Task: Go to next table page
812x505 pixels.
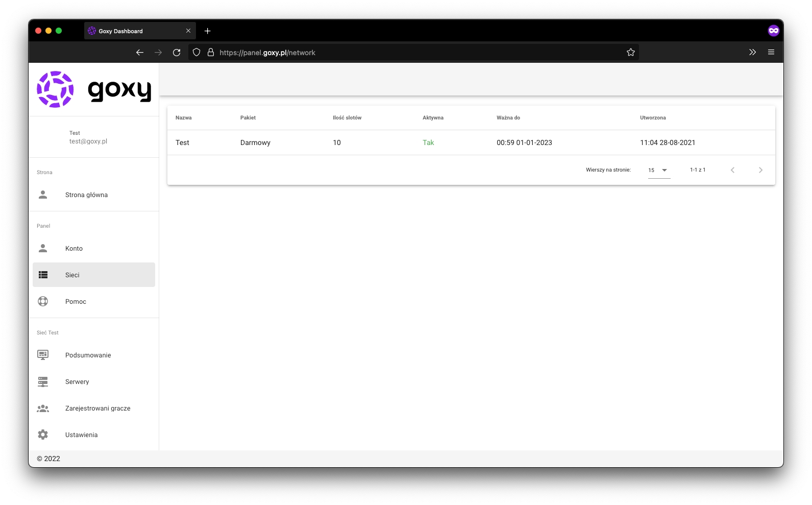Action: (x=760, y=170)
